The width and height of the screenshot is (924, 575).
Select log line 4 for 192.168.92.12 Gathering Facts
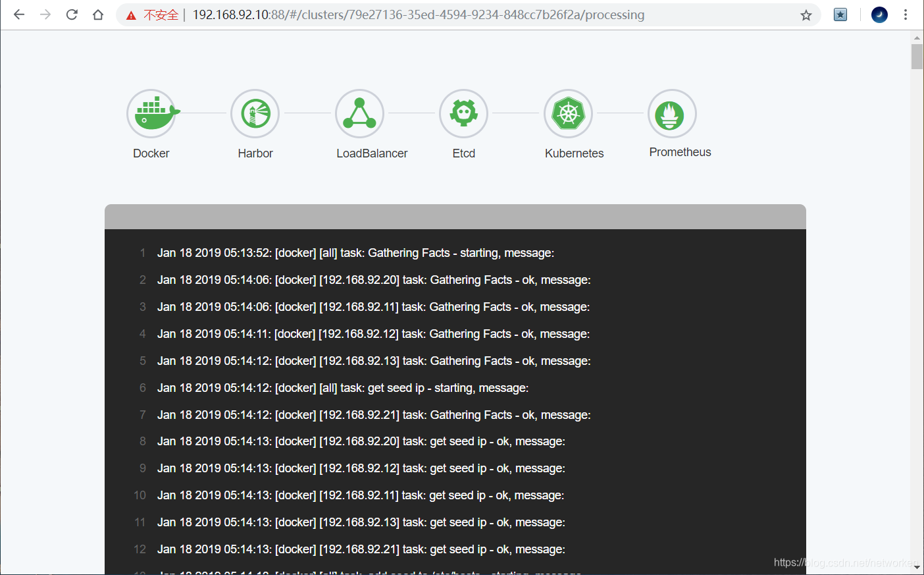click(373, 334)
